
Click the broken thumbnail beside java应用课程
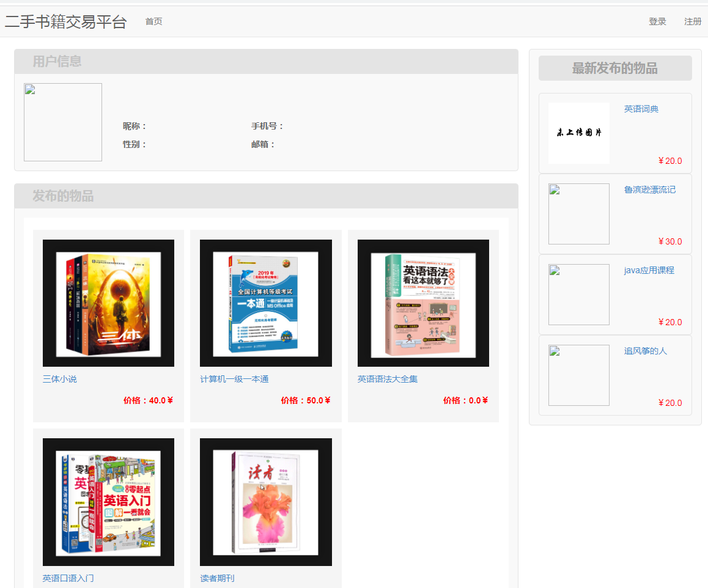[579, 295]
